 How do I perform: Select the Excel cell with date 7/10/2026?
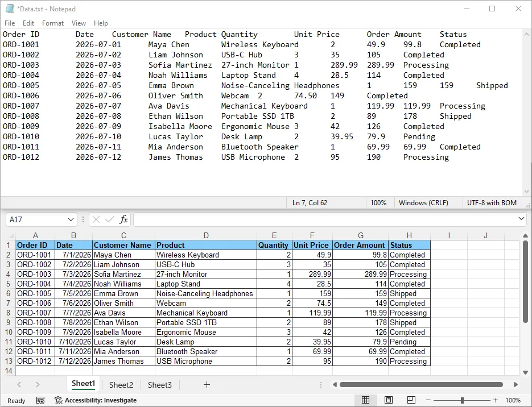coord(73,342)
